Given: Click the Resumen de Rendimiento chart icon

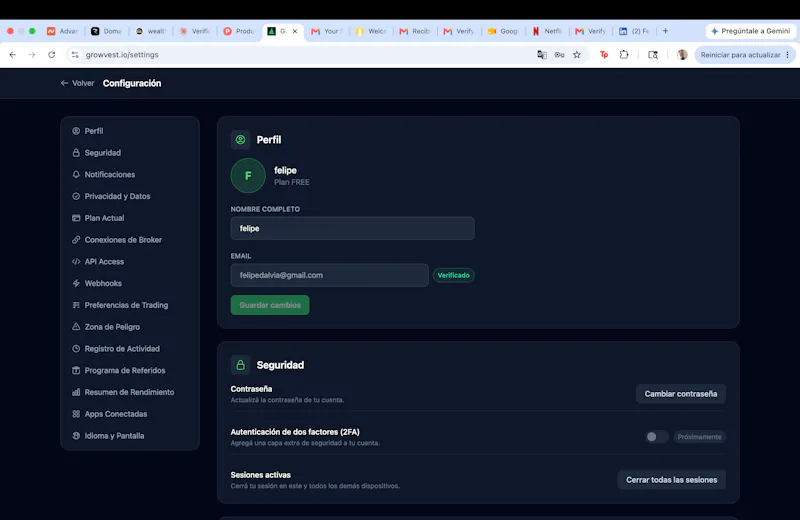Looking at the screenshot, I should click(x=76, y=392).
